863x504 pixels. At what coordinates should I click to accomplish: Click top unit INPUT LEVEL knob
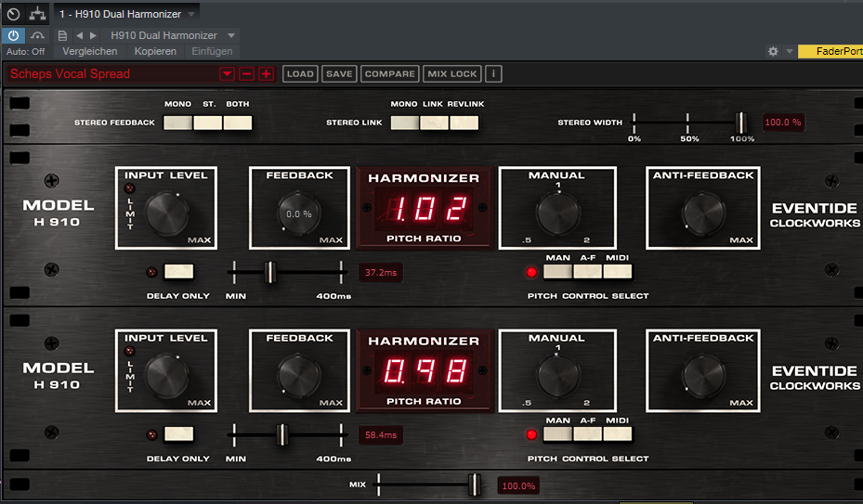[x=166, y=213]
